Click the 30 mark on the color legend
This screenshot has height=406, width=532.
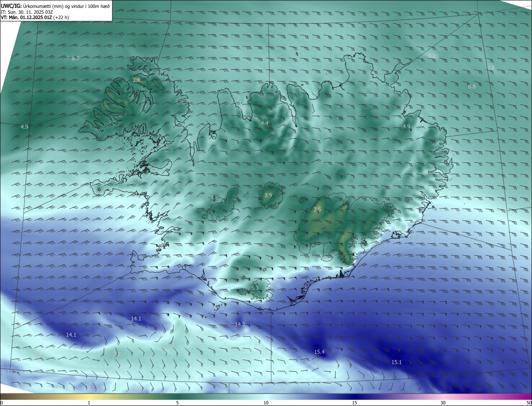point(443,403)
